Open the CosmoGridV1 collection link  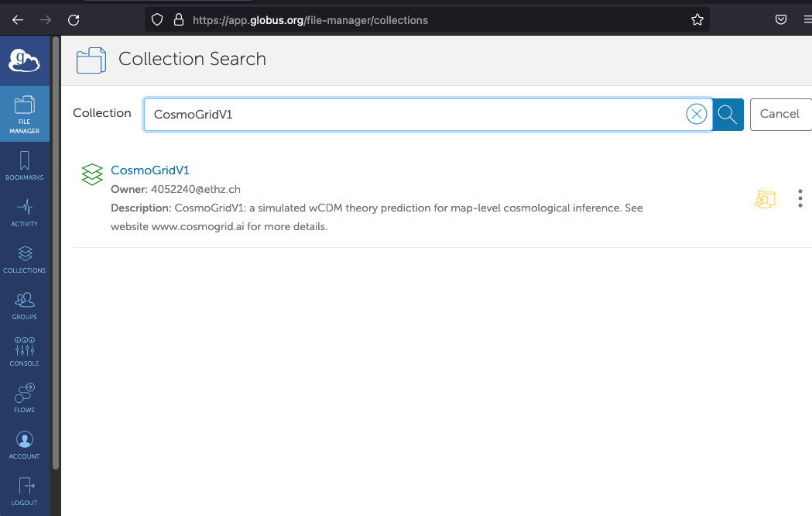pyautogui.click(x=150, y=170)
